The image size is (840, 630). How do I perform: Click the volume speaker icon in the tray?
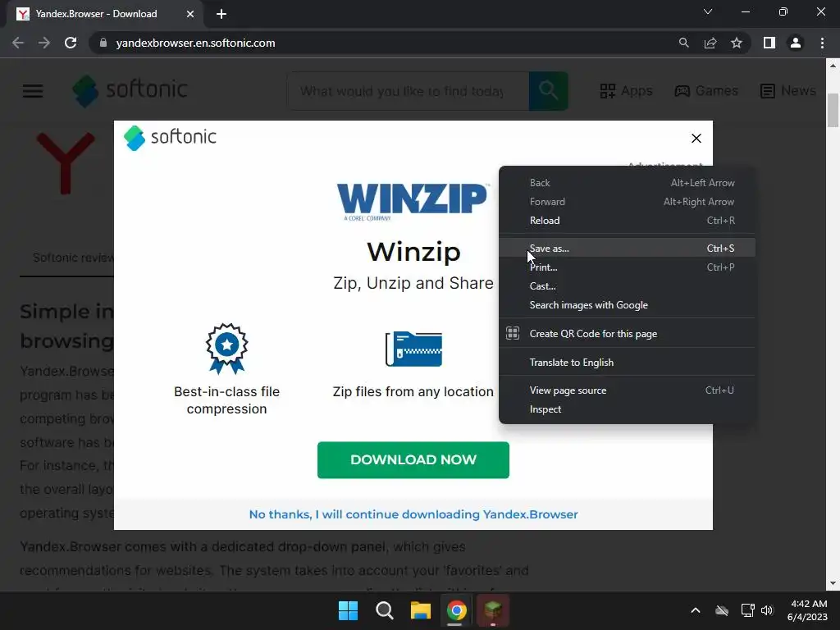coord(767,610)
